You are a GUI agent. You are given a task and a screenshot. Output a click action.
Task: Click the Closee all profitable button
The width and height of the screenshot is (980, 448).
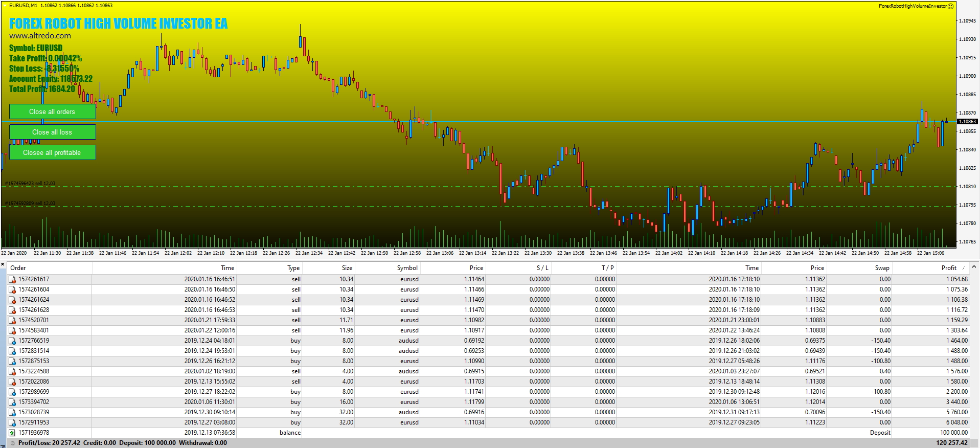click(x=52, y=152)
